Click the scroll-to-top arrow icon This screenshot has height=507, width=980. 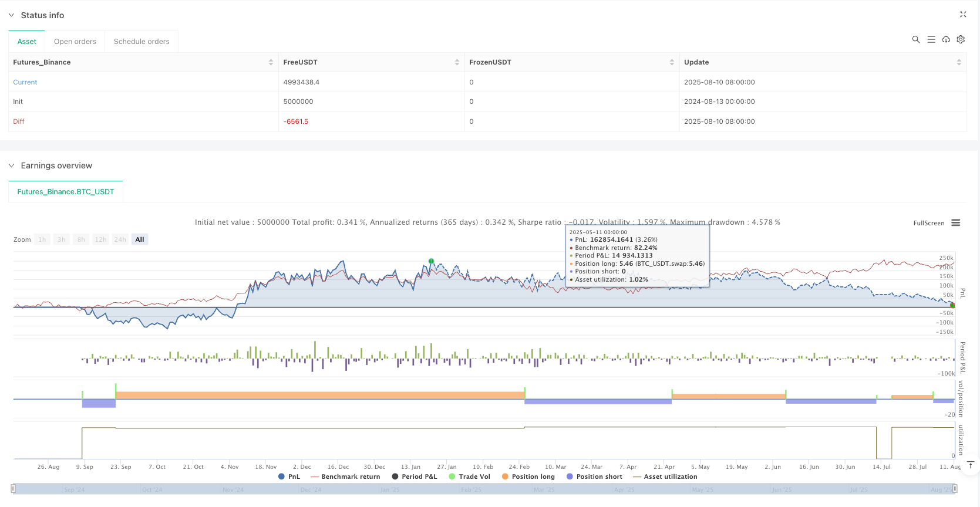point(971,465)
